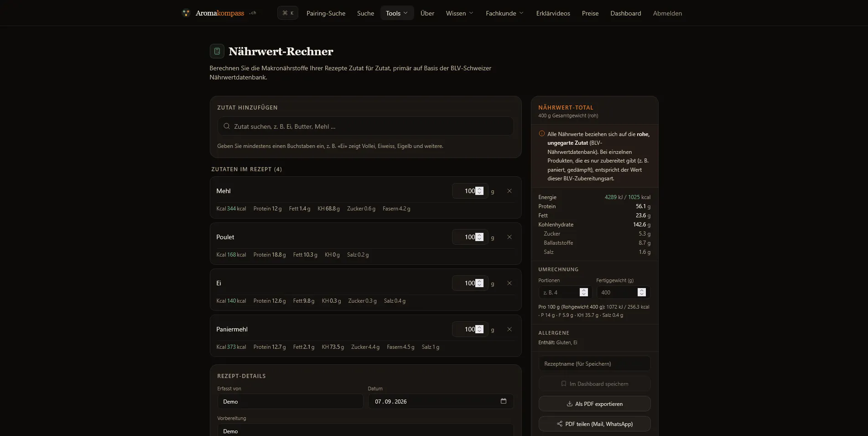Remove the Paniermehl ingredient

pos(509,329)
